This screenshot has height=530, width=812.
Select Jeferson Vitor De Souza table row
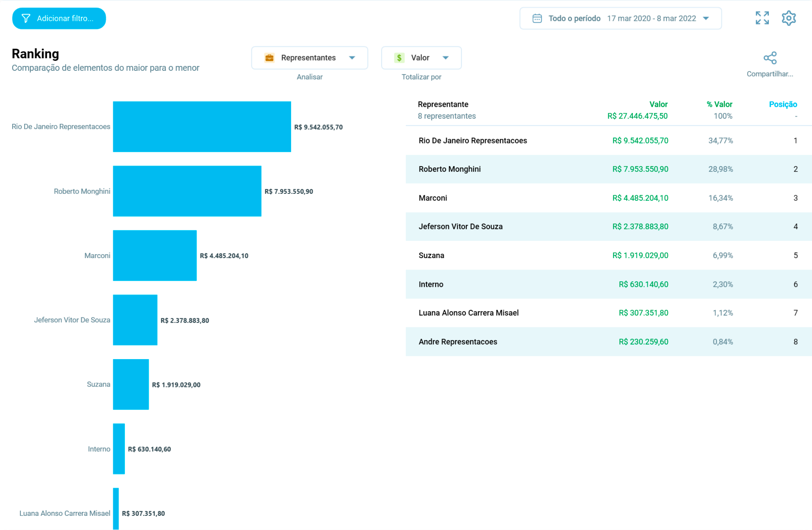pos(609,227)
